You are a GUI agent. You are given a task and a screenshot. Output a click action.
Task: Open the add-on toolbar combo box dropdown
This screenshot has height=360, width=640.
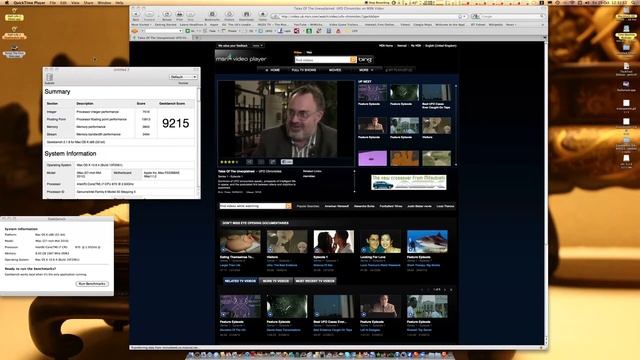pyautogui.click(x=180, y=31)
